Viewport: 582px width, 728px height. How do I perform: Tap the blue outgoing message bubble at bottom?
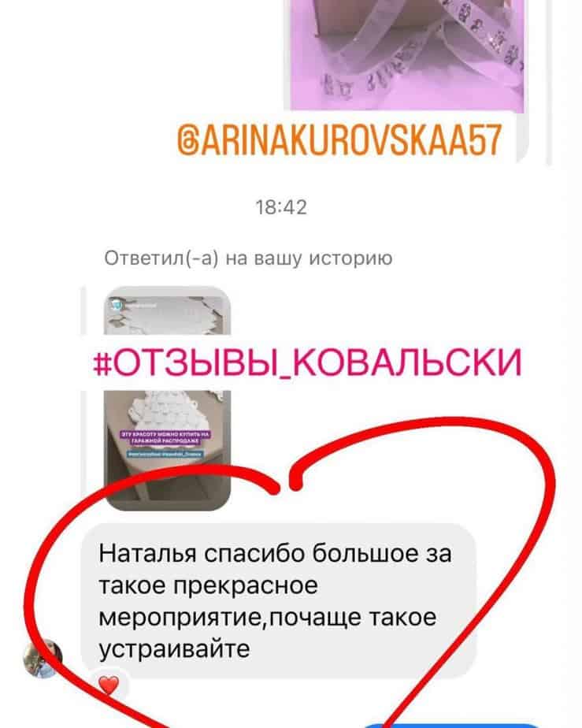pyautogui.click(x=450, y=725)
